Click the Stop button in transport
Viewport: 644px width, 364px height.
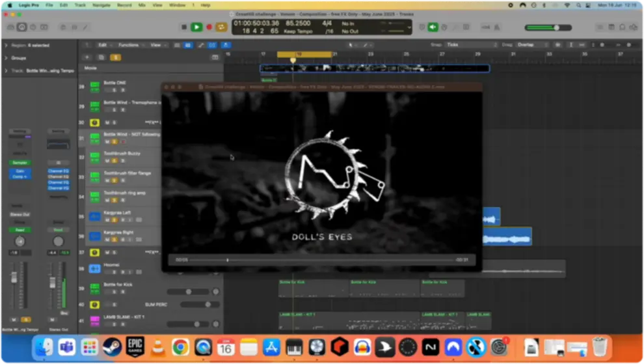[x=185, y=27]
